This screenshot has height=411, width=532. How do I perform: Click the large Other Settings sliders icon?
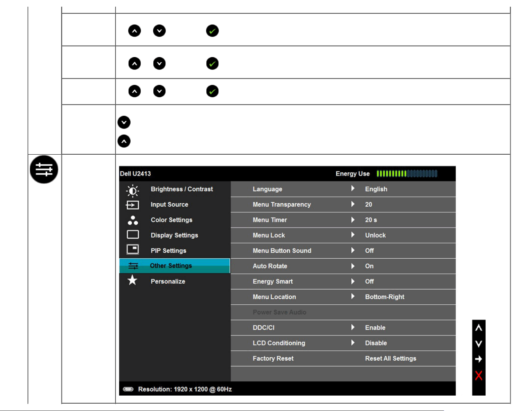pyautogui.click(x=44, y=169)
